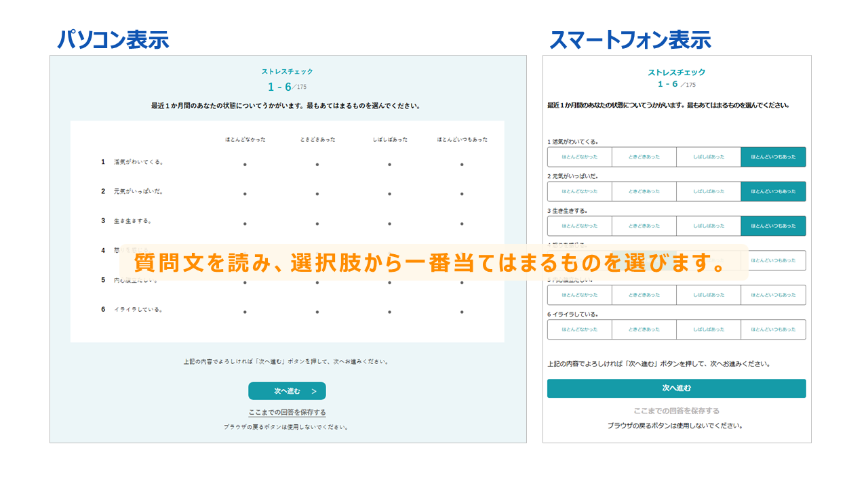Select ほとんどなかった radio for 生き生きする in PC view
Viewport: 868px width, 488px height.
click(x=245, y=224)
